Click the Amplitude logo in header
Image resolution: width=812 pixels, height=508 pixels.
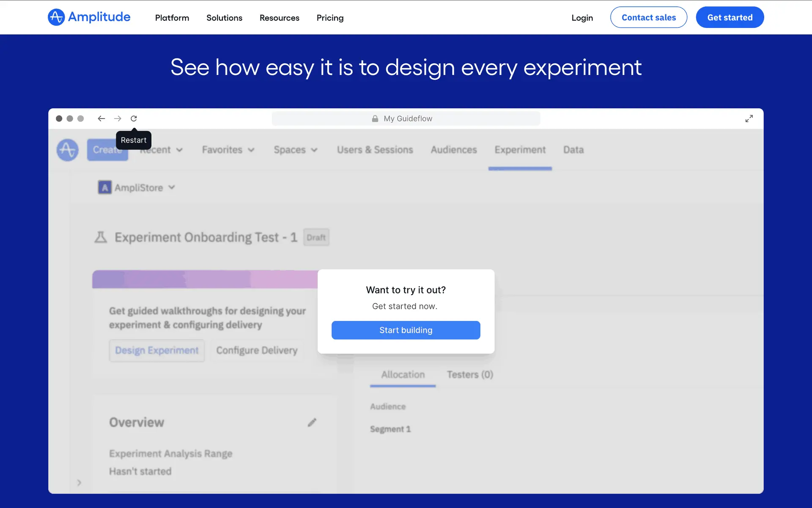click(x=89, y=17)
